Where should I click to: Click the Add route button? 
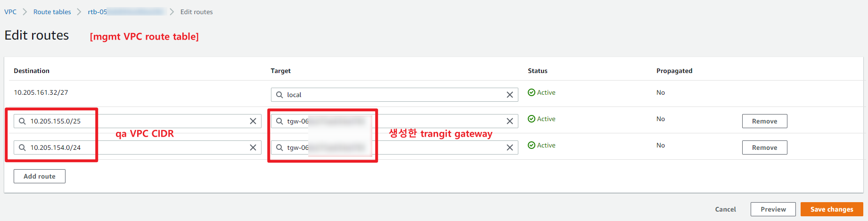tap(40, 176)
